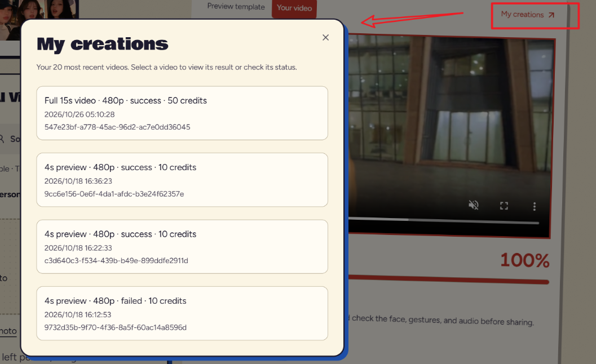Screen dimensions: 596x364
Task: Click the 100% progress label
Action: click(x=524, y=260)
